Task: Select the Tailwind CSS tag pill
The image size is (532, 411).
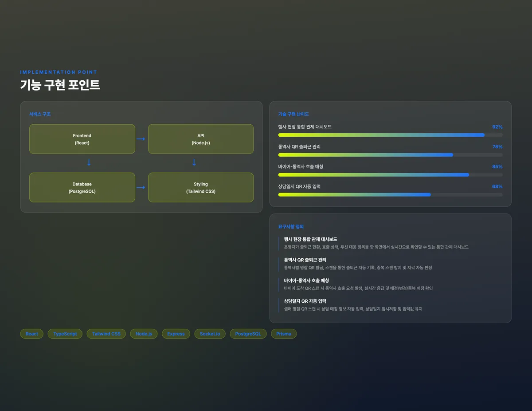Action: tap(106, 334)
